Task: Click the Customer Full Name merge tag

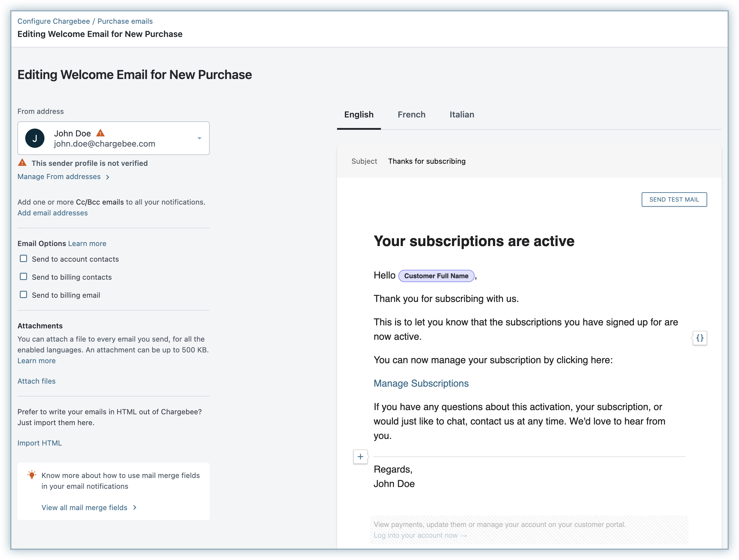Action: (x=436, y=276)
